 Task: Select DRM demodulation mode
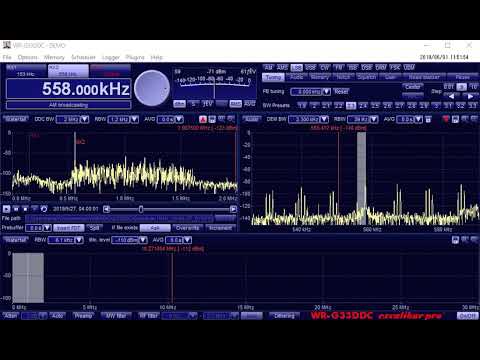tap(381, 68)
